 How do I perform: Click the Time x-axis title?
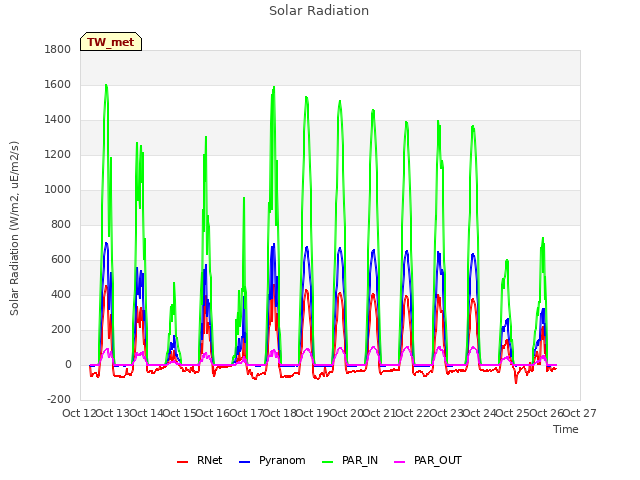(x=566, y=429)
